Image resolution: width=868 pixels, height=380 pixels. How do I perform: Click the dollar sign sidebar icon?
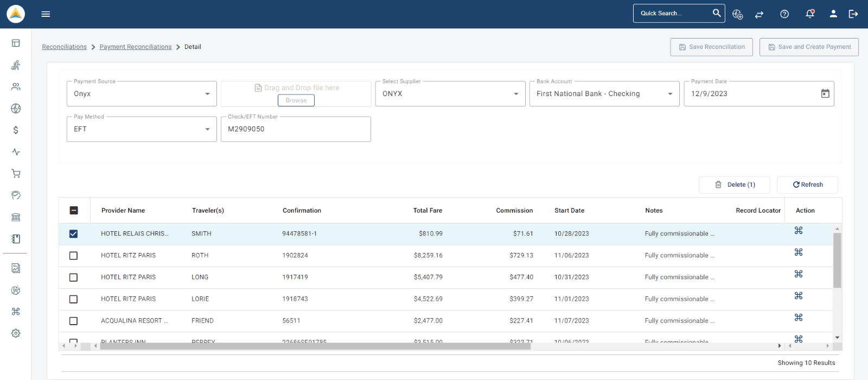tap(16, 130)
